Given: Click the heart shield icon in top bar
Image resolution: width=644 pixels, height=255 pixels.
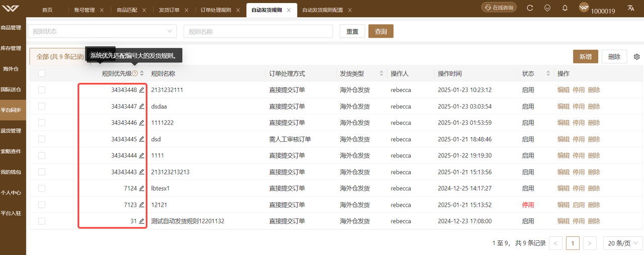Looking at the screenshot, I should (547, 8).
